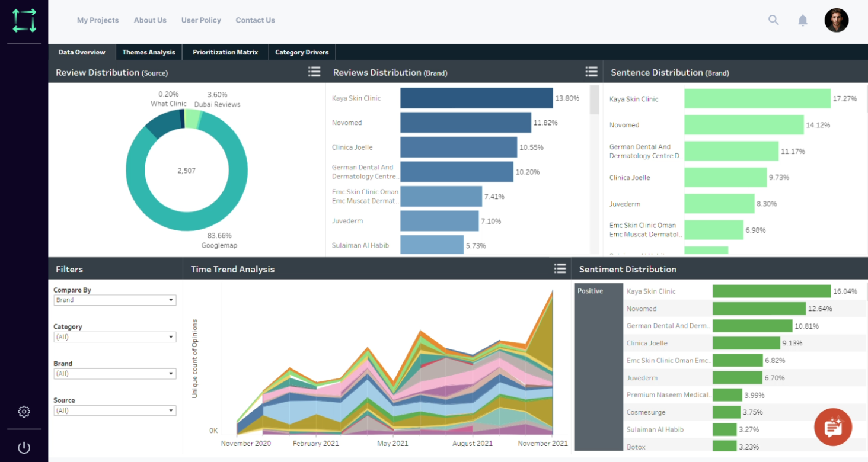Open the search magnifier icon
The image size is (868, 462).
(774, 20)
